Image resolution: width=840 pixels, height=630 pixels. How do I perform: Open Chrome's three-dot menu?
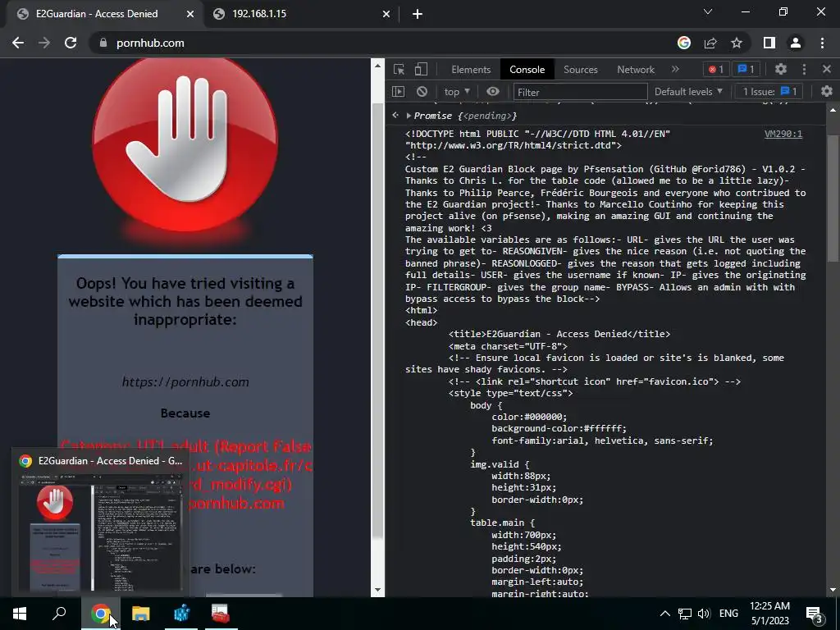tap(822, 43)
